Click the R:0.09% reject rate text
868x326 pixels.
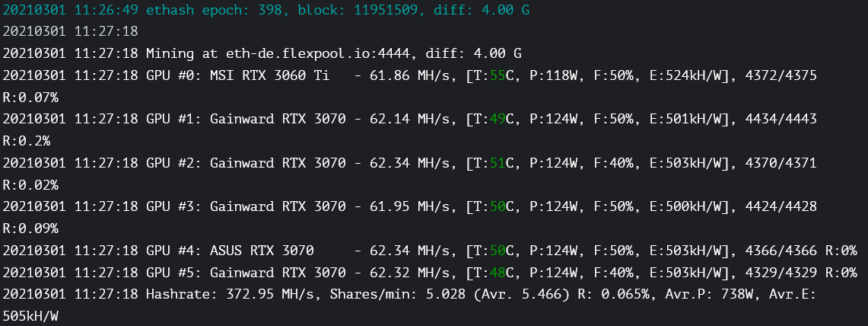tap(30, 229)
